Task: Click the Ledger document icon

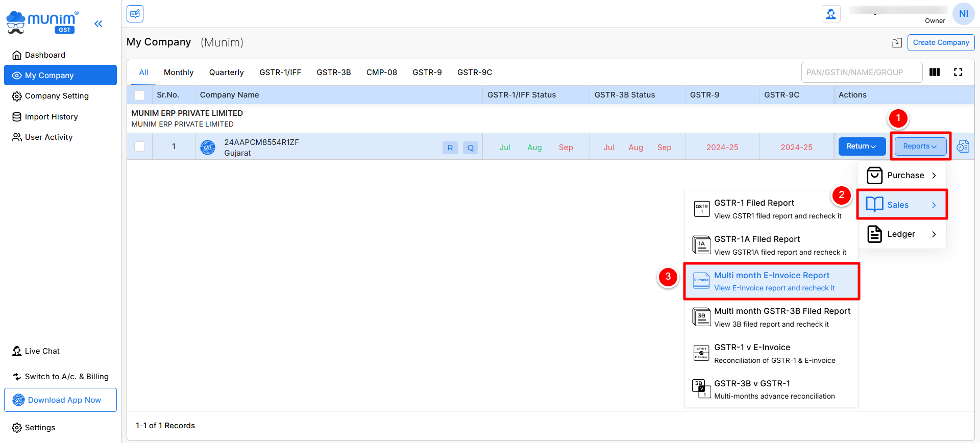Action: [x=874, y=234]
